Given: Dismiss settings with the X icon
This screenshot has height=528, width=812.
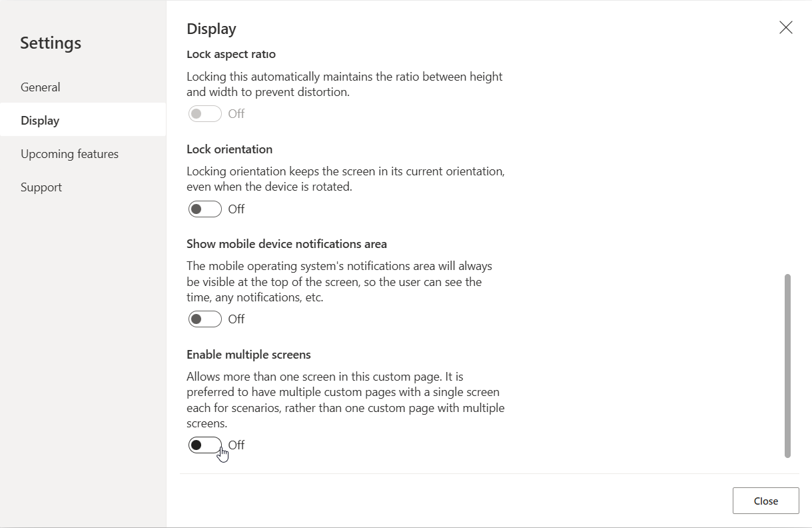Looking at the screenshot, I should pyautogui.click(x=786, y=27).
